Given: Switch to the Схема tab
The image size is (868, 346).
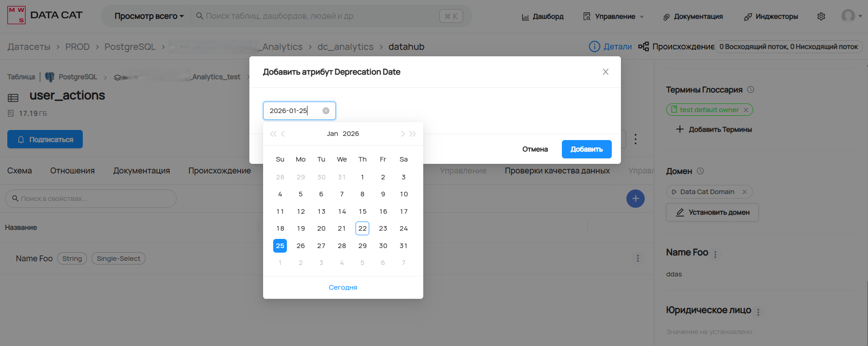Looking at the screenshot, I should [20, 171].
